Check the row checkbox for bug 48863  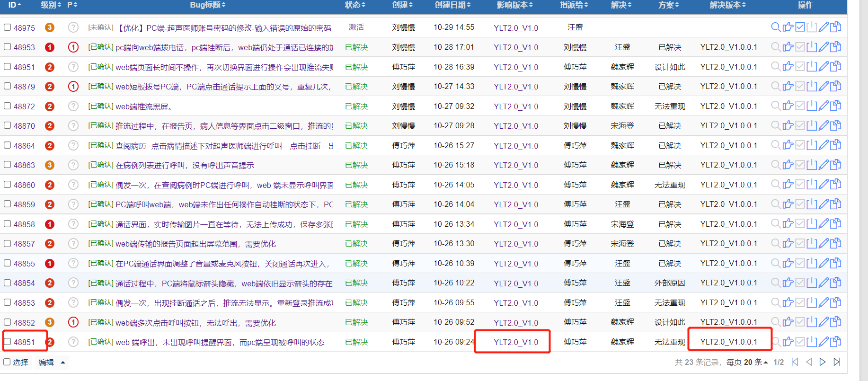pos(8,165)
